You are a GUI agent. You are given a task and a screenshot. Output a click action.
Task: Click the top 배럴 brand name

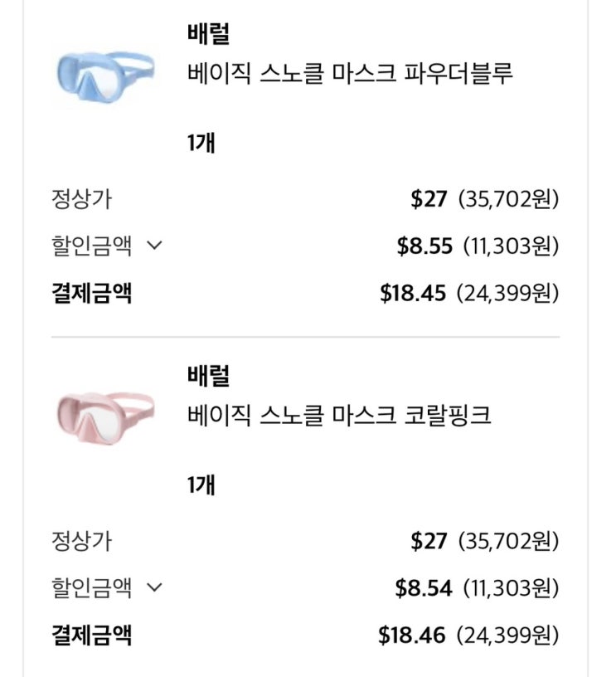[209, 35]
